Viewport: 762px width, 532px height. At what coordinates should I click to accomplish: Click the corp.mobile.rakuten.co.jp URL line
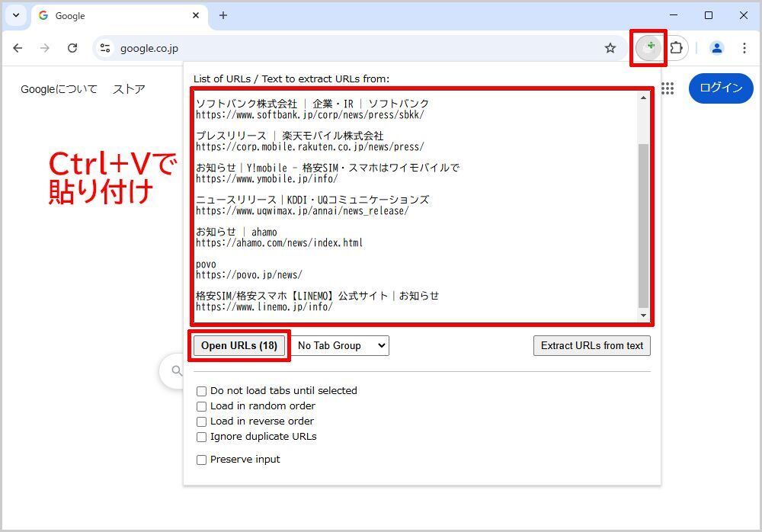[x=310, y=147]
